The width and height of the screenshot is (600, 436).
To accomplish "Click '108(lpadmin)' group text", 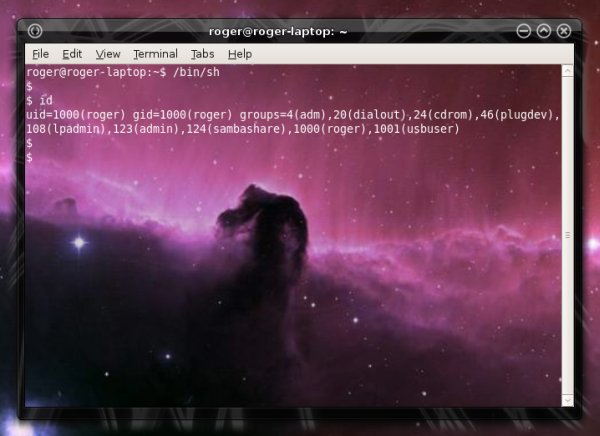I will click(x=66, y=129).
